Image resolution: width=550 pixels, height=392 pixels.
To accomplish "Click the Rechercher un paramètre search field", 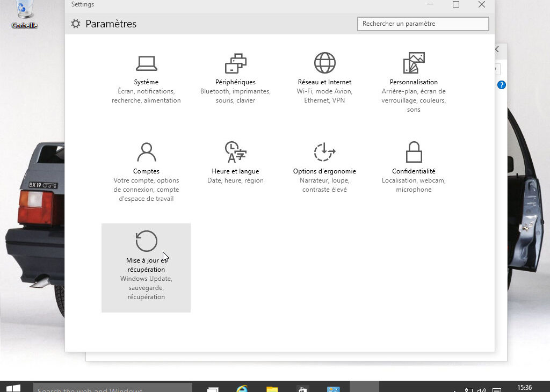I will click(x=423, y=24).
